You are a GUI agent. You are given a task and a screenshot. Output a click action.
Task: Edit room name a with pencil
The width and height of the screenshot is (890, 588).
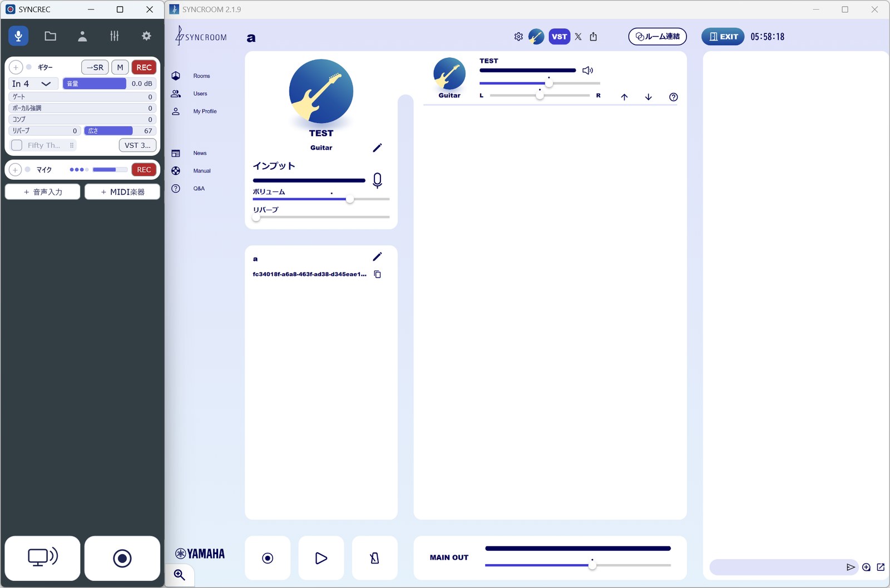pos(377,256)
